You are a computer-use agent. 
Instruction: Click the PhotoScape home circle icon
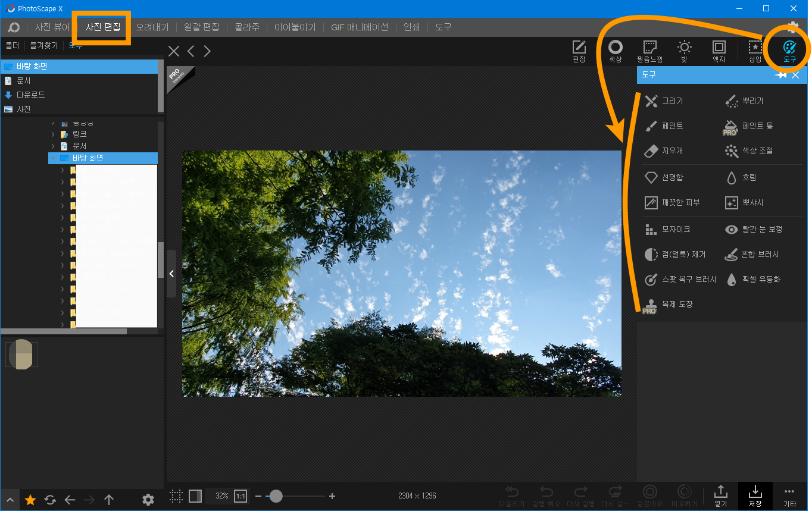coord(14,27)
